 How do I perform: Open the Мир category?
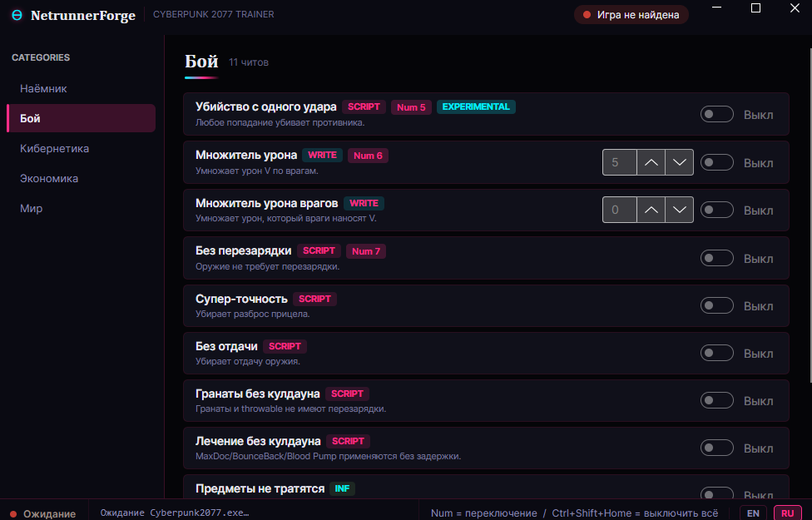[x=82, y=208]
